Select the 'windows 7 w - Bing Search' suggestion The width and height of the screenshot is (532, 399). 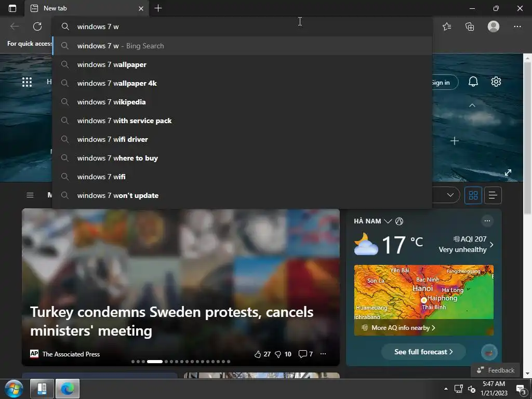click(242, 46)
